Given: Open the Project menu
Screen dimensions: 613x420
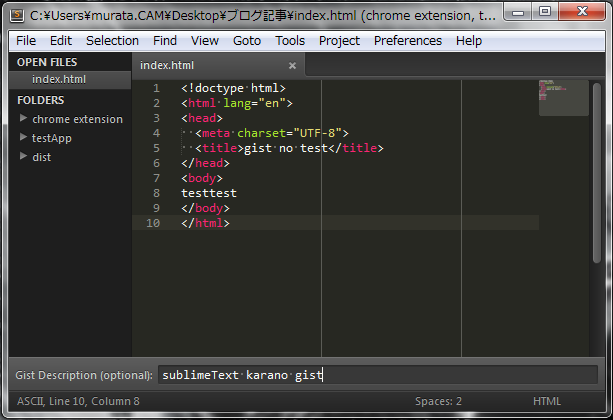Looking at the screenshot, I should (339, 41).
